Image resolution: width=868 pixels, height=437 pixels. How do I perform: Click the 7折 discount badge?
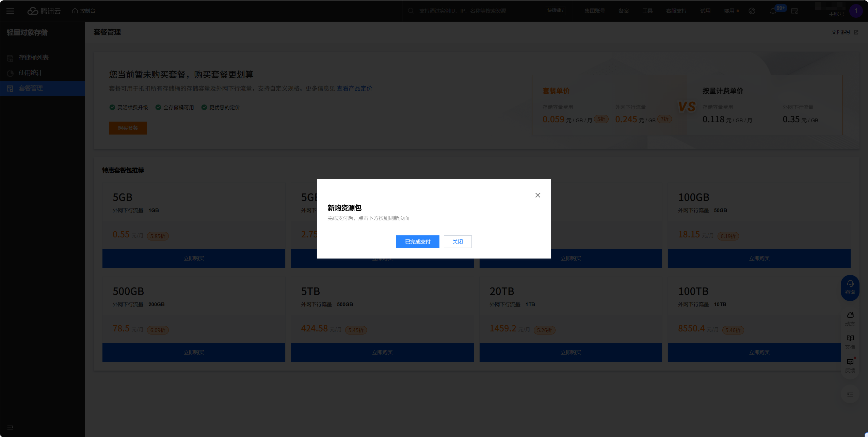(665, 119)
